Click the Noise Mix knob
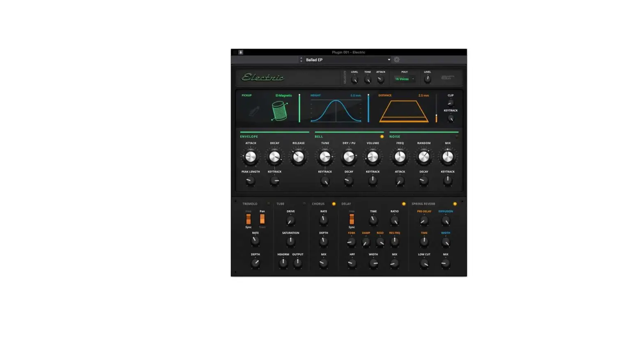Viewport: 644px width, 355px height. (x=448, y=157)
